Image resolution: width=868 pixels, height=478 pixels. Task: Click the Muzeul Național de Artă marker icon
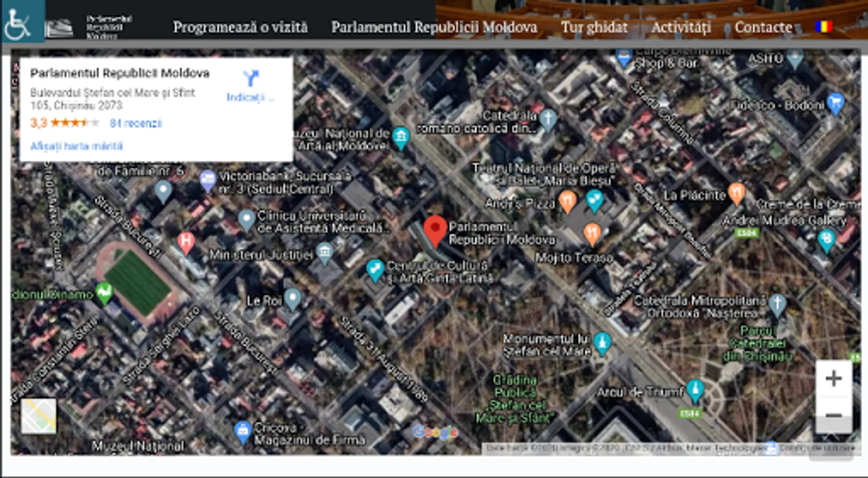401,138
